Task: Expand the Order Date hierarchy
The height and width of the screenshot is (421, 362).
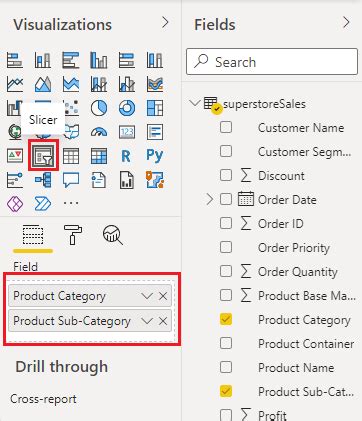Action: (x=209, y=199)
